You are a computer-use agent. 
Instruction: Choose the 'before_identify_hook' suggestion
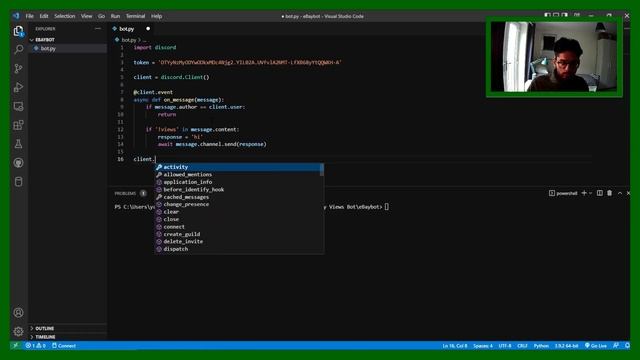click(x=239, y=189)
